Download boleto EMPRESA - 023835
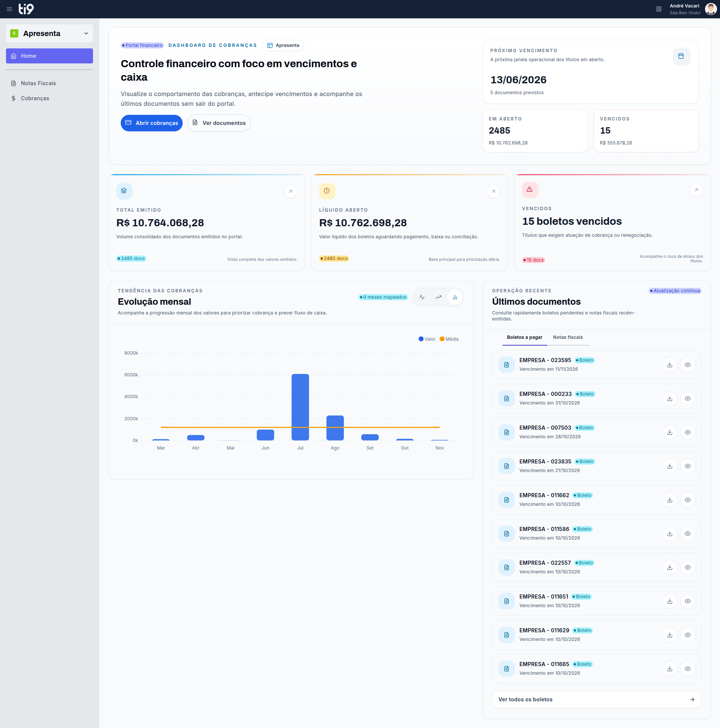The image size is (720, 728). 669,466
